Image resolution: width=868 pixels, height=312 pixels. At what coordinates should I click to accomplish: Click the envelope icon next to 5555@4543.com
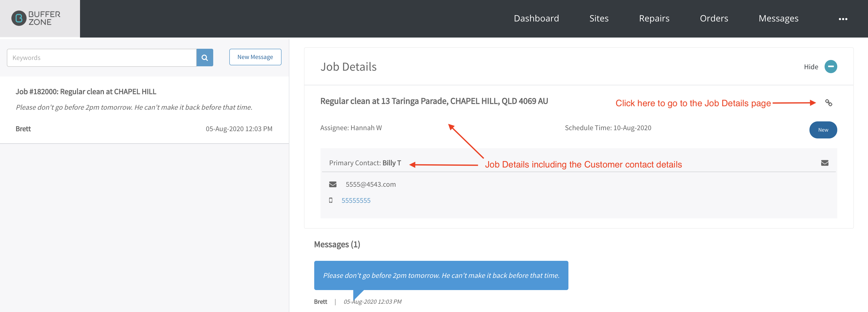(x=333, y=185)
